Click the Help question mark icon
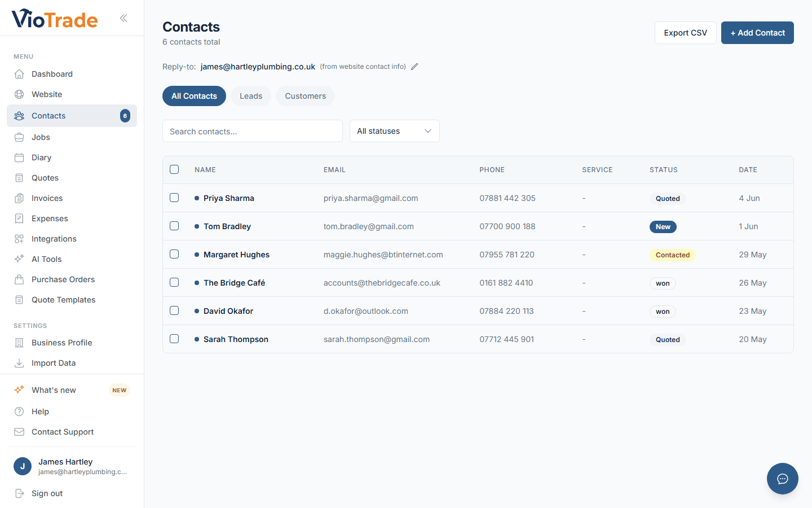Viewport: 812px width, 508px height. click(x=19, y=411)
